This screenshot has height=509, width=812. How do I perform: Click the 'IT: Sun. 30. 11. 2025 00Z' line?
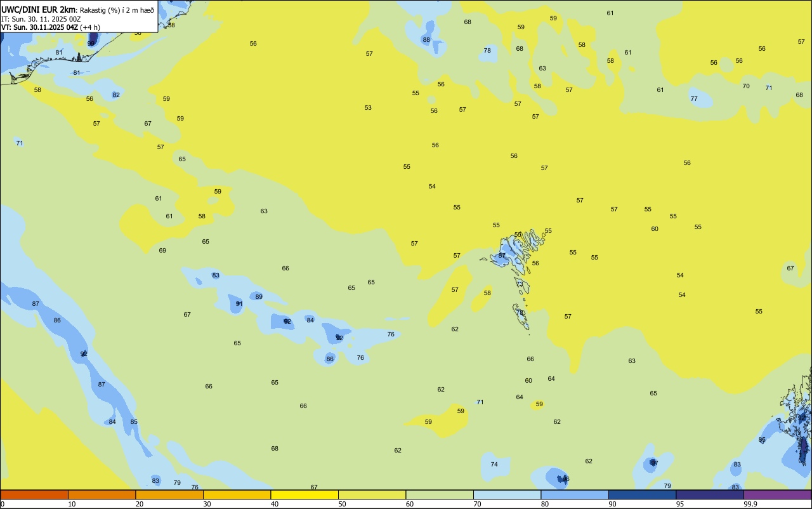(x=41, y=18)
